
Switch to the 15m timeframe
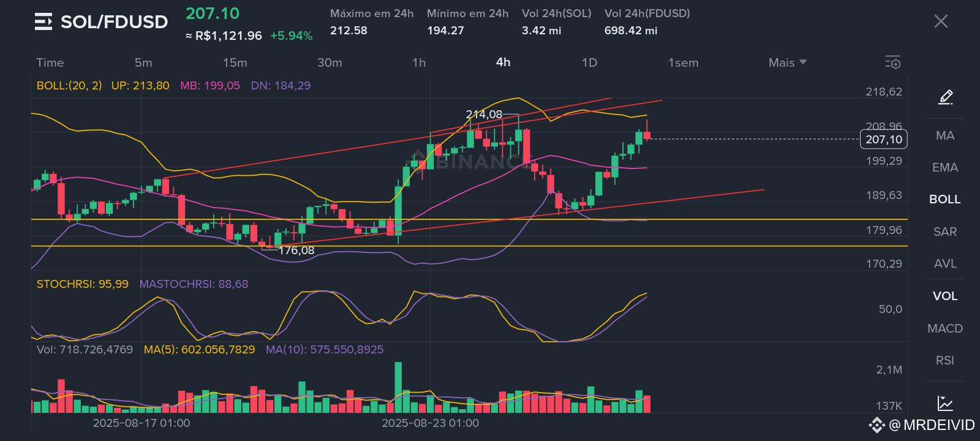pyautogui.click(x=235, y=62)
